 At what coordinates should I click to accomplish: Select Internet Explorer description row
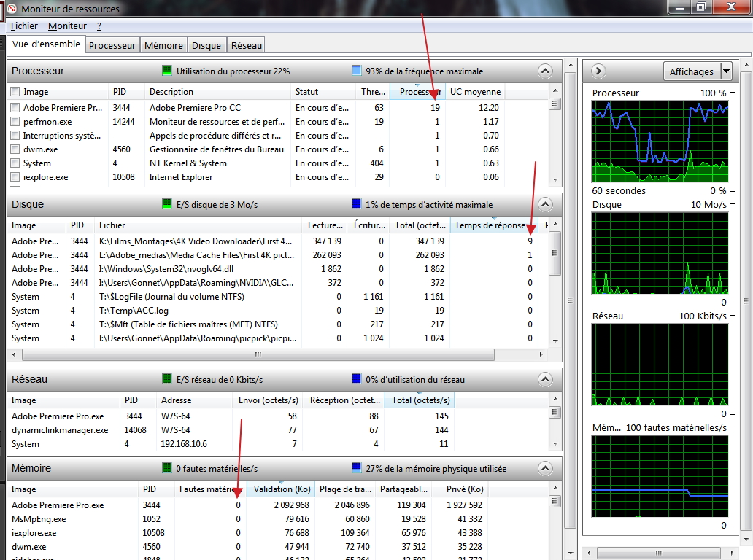[x=180, y=177]
